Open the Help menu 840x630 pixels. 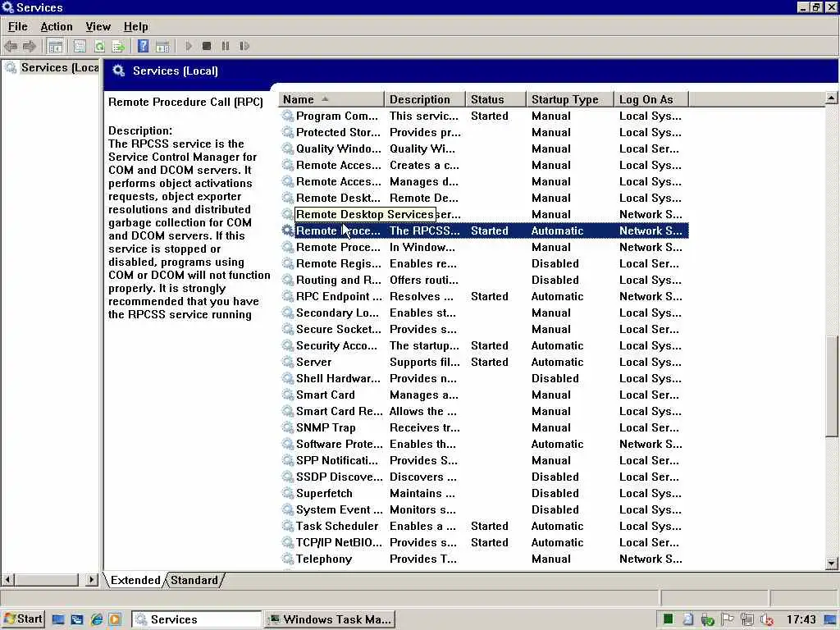(135, 27)
